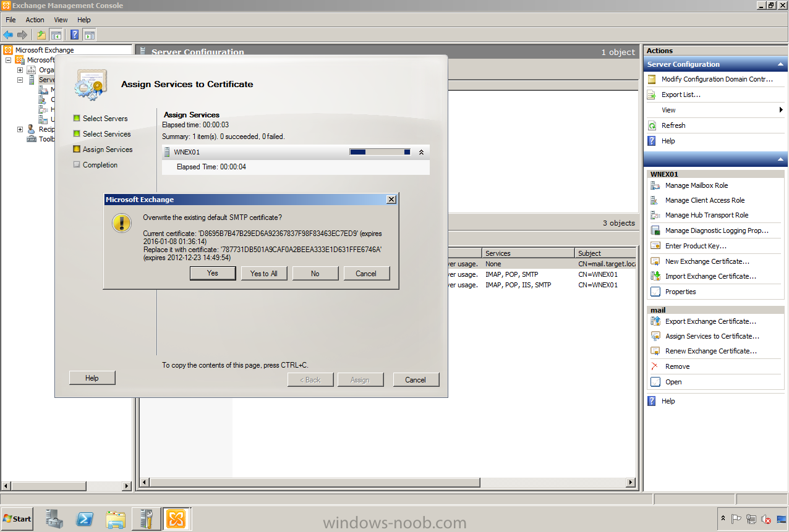This screenshot has height=532, width=789.
Task: Click the wizard Help button
Action: (92, 378)
